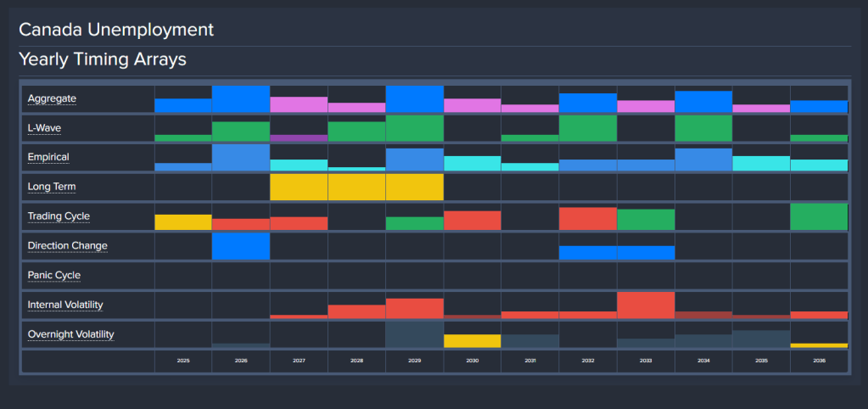The width and height of the screenshot is (868, 409).
Task: Click the Overnight Volatility yellow bar for 2030
Action: 473,341
